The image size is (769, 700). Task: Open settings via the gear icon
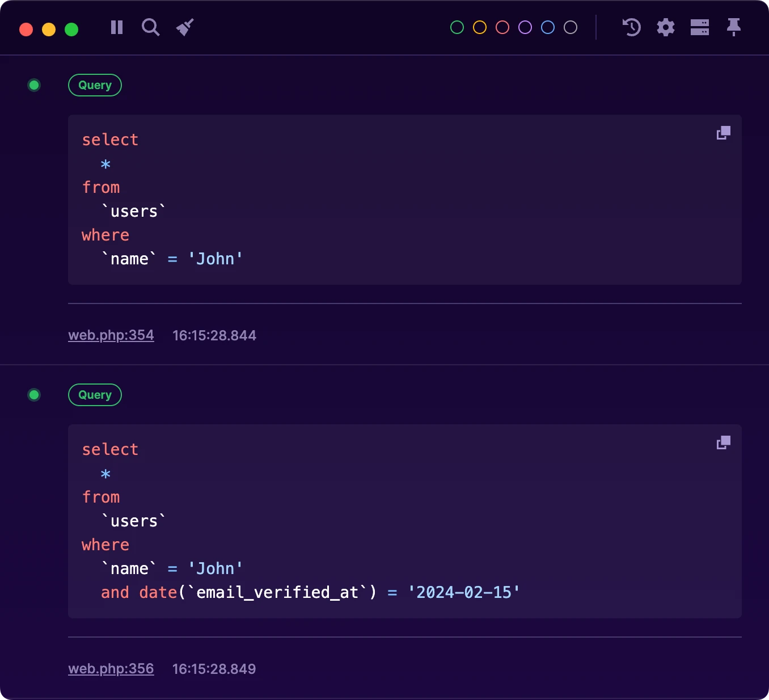click(x=666, y=27)
